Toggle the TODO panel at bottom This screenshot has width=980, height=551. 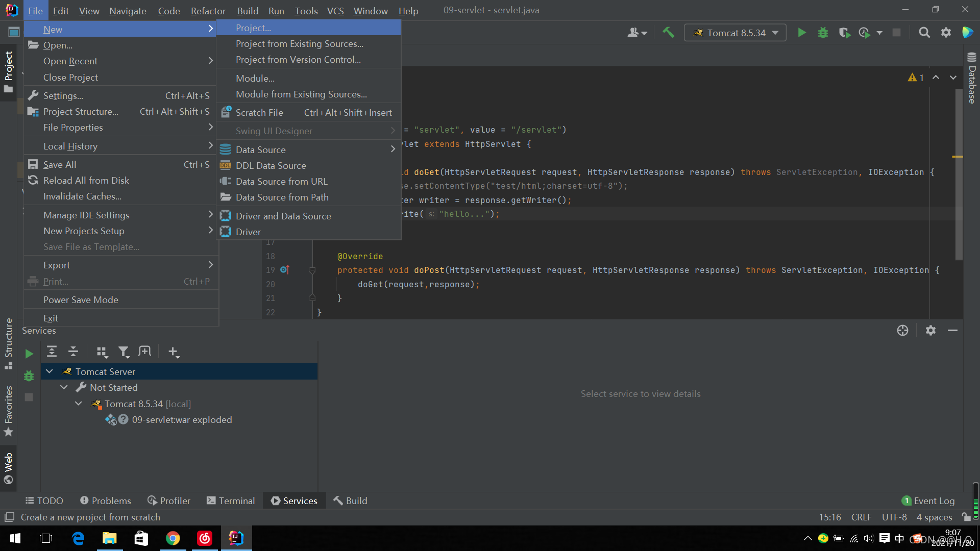tap(45, 500)
